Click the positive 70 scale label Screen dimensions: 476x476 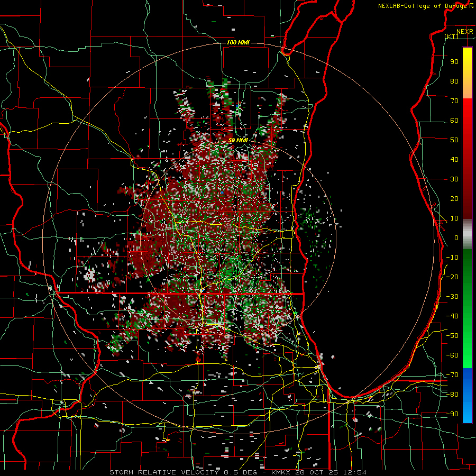pyautogui.click(x=454, y=101)
